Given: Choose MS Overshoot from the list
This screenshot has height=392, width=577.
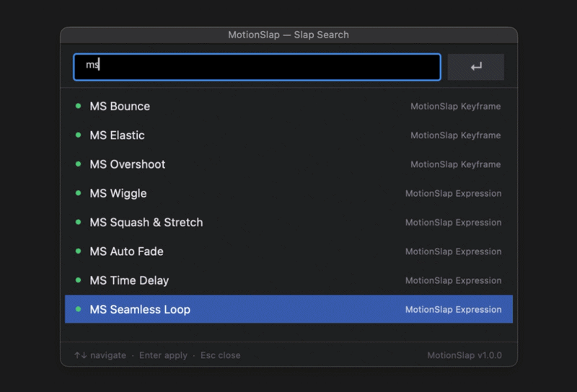Looking at the screenshot, I should 289,164.
